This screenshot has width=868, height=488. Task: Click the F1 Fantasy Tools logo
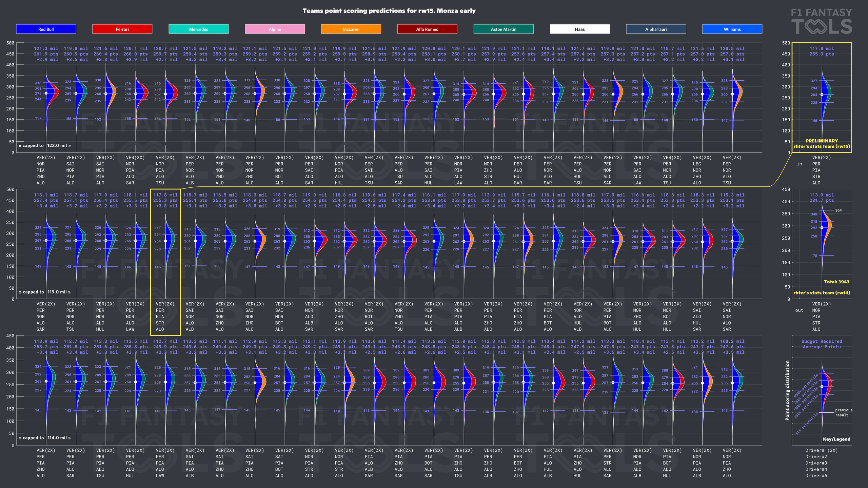[x=822, y=21]
